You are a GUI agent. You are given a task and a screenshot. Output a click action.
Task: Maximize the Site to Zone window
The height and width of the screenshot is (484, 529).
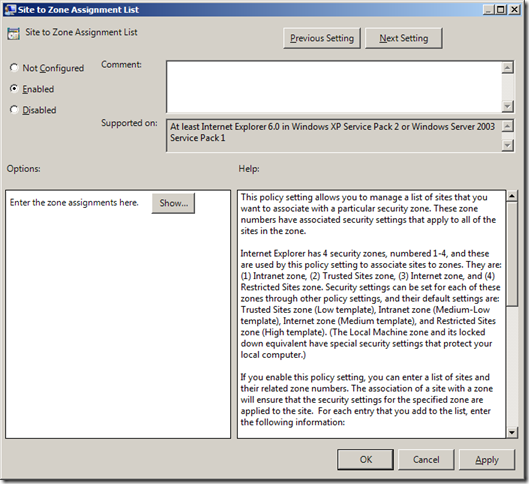click(x=501, y=9)
